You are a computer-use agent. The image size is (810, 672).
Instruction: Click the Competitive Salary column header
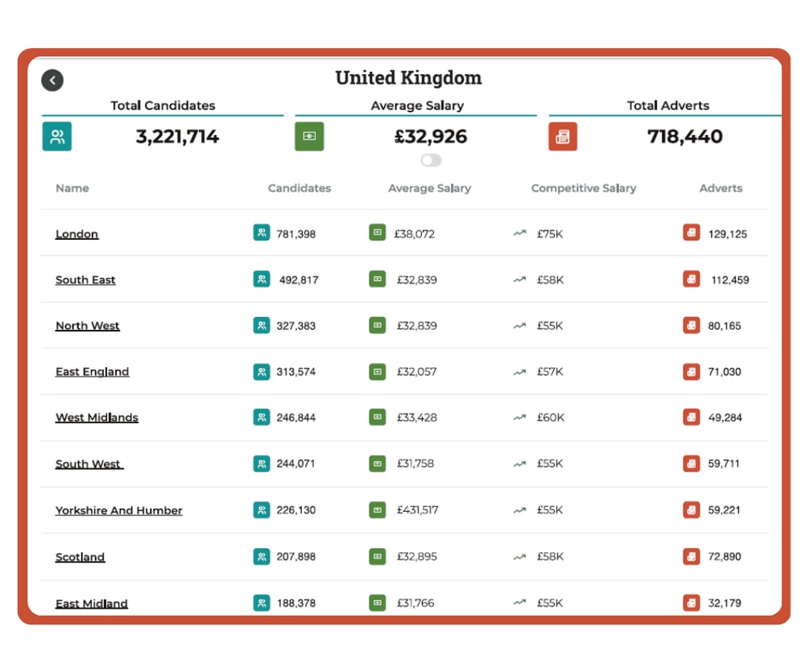[x=583, y=188]
